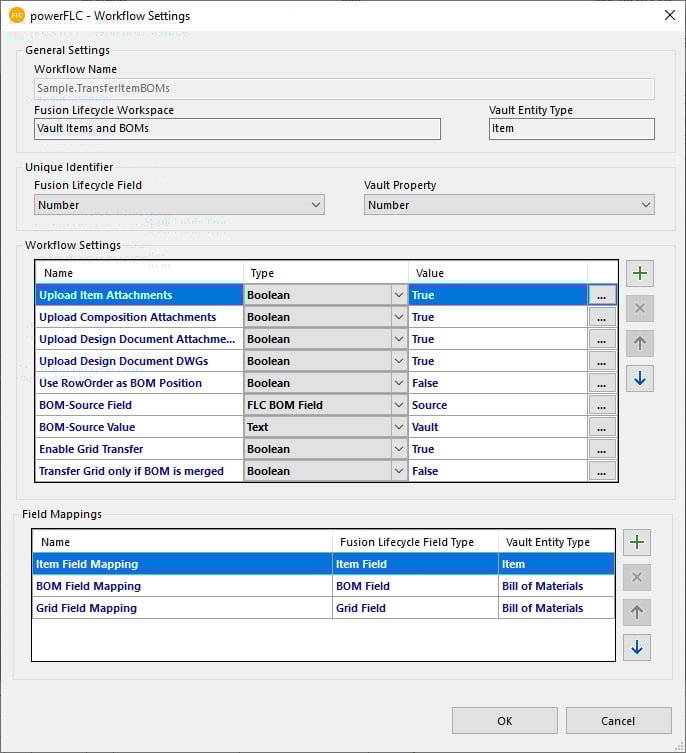Click Workflow Settings Value column header
Screen dimensions: 686x753
pyautogui.click(x=498, y=273)
